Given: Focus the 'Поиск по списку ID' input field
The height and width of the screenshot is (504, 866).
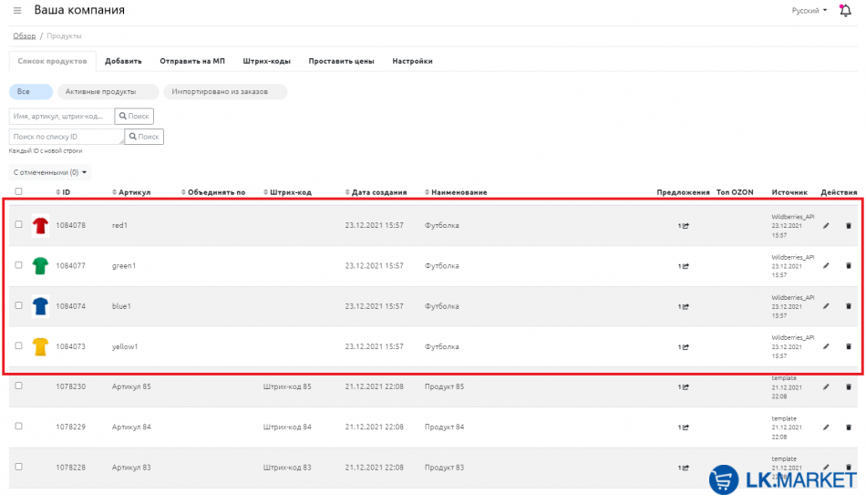Looking at the screenshot, I should (x=66, y=137).
